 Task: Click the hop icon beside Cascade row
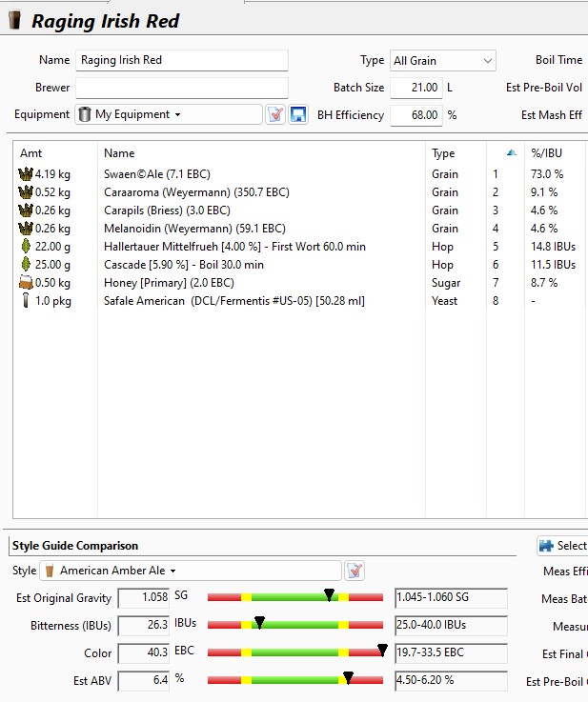coord(25,265)
